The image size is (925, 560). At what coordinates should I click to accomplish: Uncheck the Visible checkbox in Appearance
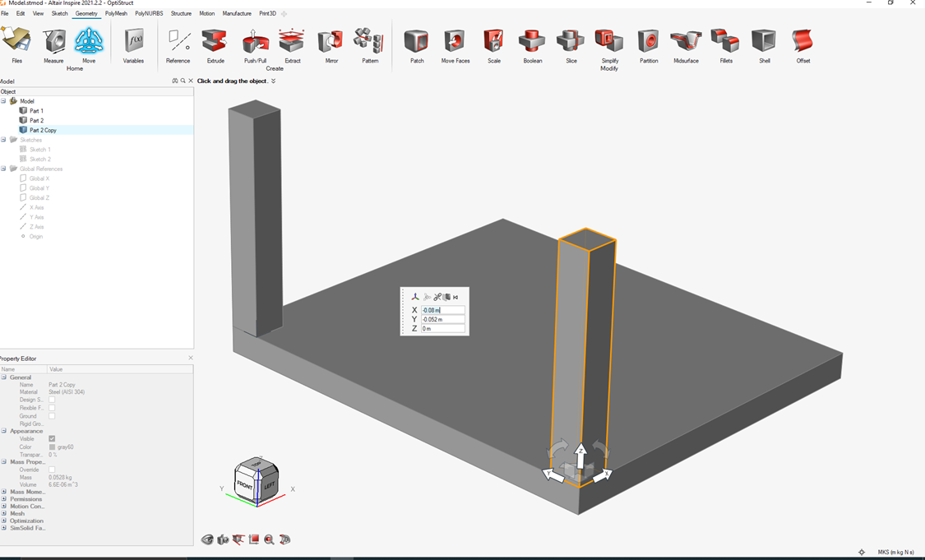tap(52, 439)
